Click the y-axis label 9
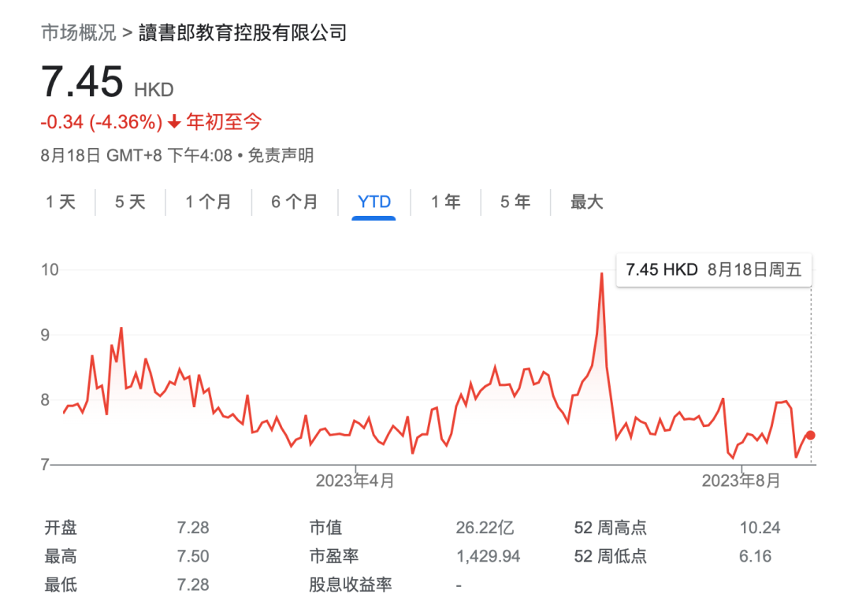The height and width of the screenshot is (616, 851). click(x=46, y=335)
